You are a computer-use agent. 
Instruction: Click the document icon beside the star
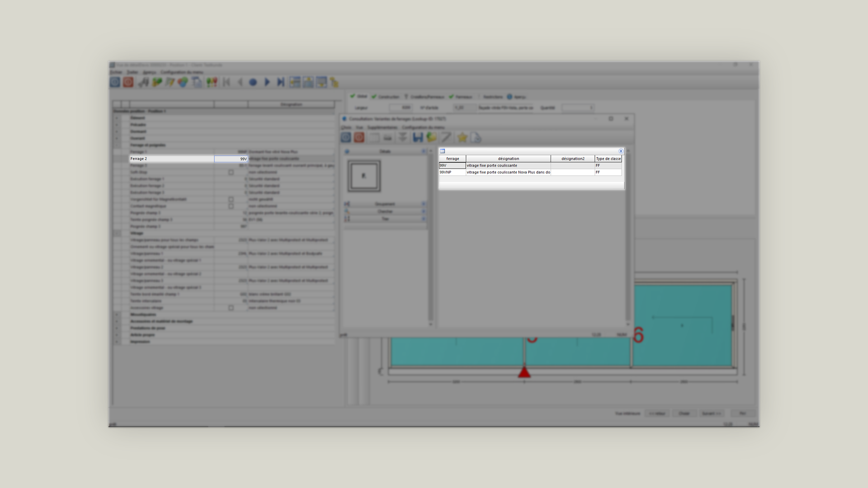pyautogui.click(x=476, y=137)
